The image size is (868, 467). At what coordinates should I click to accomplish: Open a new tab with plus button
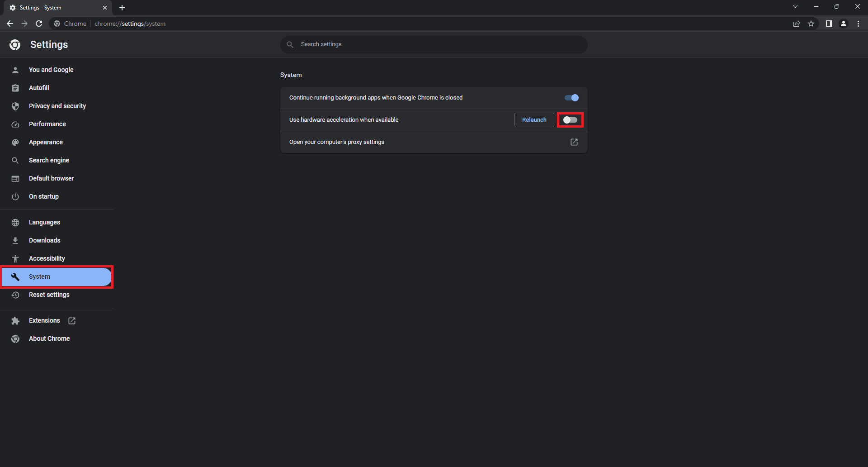(x=122, y=8)
